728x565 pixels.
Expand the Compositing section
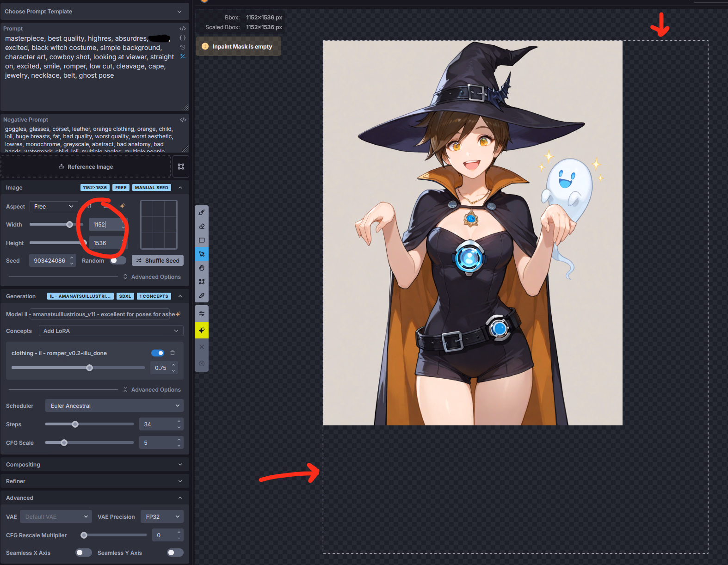tap(94, 465)
